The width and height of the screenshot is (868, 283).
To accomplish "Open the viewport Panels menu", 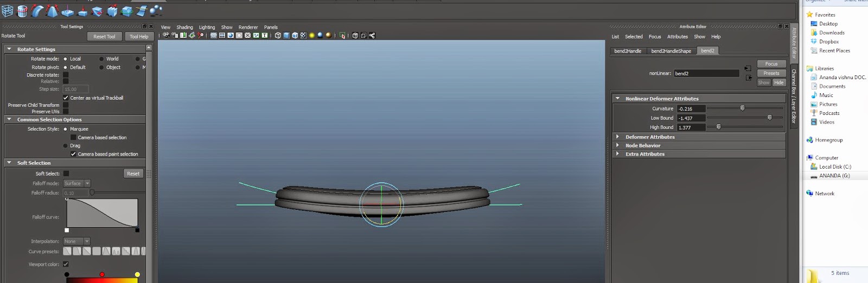I will coord(271,27).
